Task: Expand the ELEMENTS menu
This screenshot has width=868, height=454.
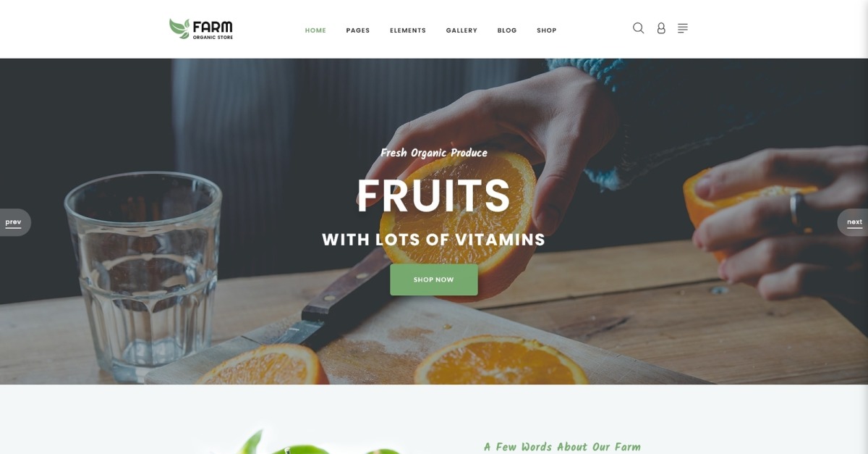Action: (408, 30)
